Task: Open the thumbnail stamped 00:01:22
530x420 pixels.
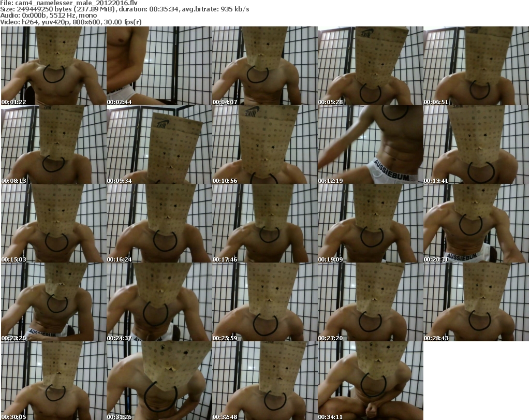Action: [x=54, y=66]
